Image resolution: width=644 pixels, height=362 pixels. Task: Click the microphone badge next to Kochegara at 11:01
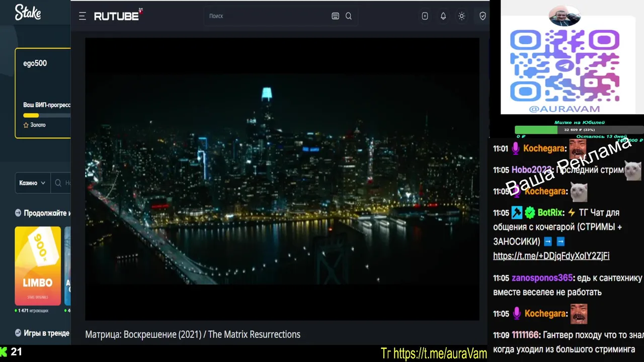click(x=516, y=148)
